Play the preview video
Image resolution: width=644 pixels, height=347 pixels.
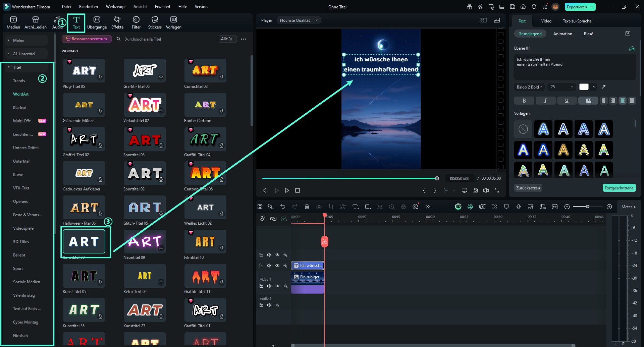pos(287,190)
